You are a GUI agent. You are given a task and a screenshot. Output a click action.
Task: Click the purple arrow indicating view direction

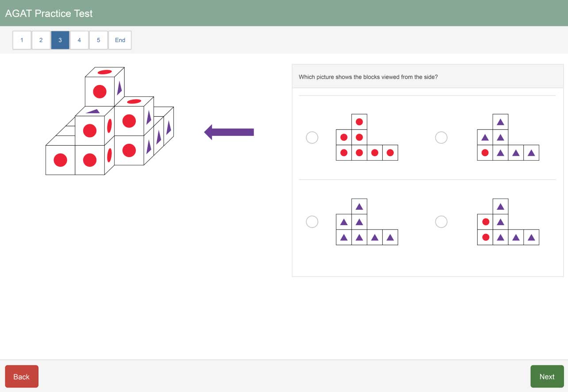[x=228, y=131]
